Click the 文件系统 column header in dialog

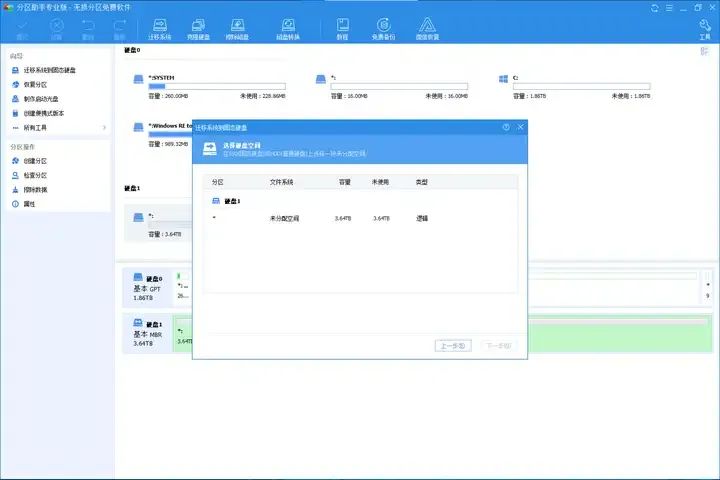[x=281, y=182]
